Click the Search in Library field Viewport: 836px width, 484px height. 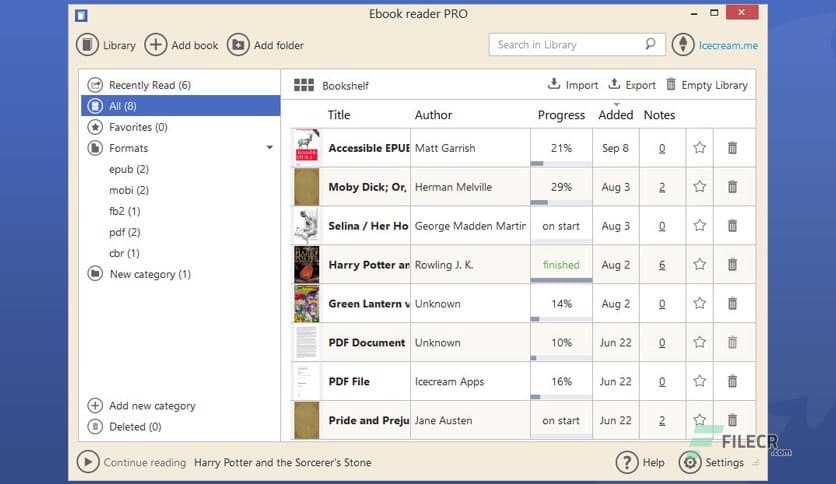coord(577,44)
